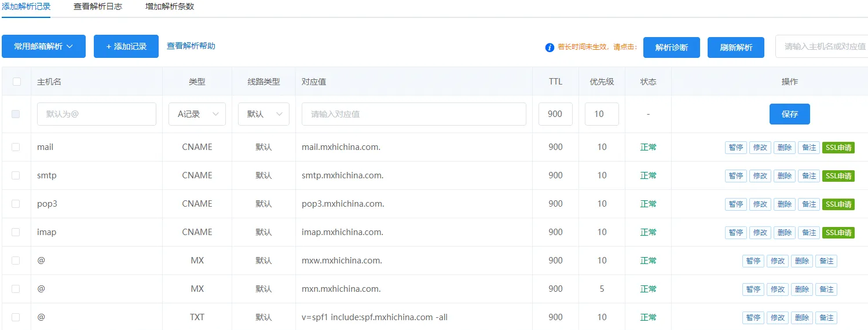Add a note to the TXT record
The width and height of the screenshot is (868, 330).
(x=826, y=318)
